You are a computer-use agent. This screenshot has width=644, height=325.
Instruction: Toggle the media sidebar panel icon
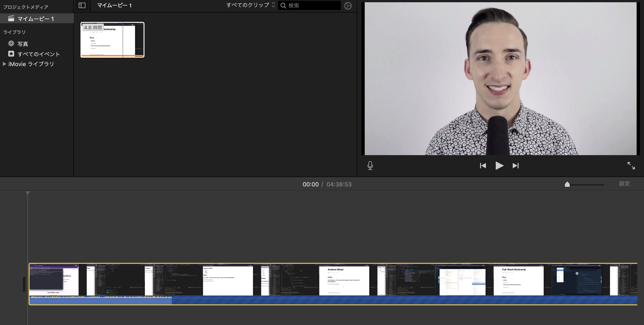click(82, 6)
